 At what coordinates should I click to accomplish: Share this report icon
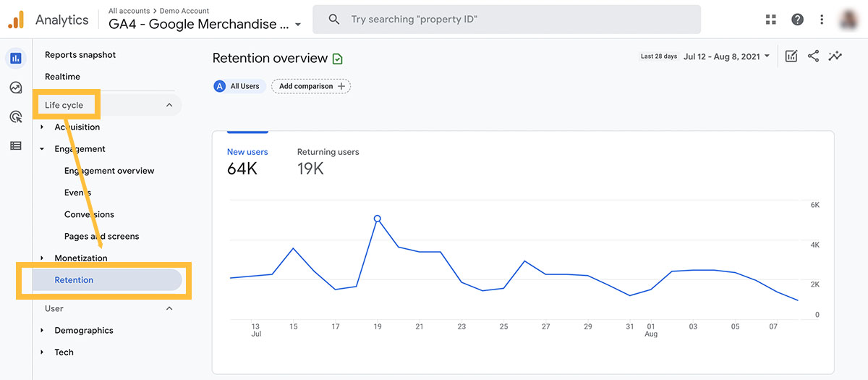coord(813,56)
